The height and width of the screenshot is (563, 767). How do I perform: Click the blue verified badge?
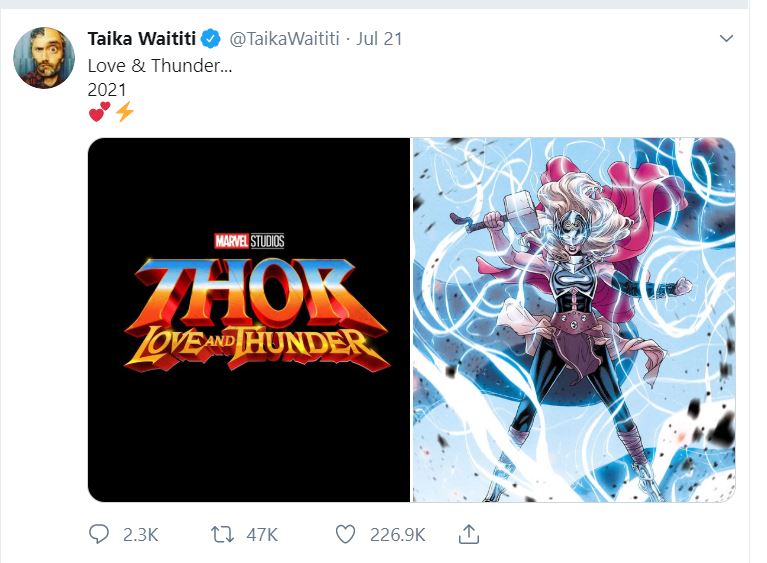[x=210, y=40]
